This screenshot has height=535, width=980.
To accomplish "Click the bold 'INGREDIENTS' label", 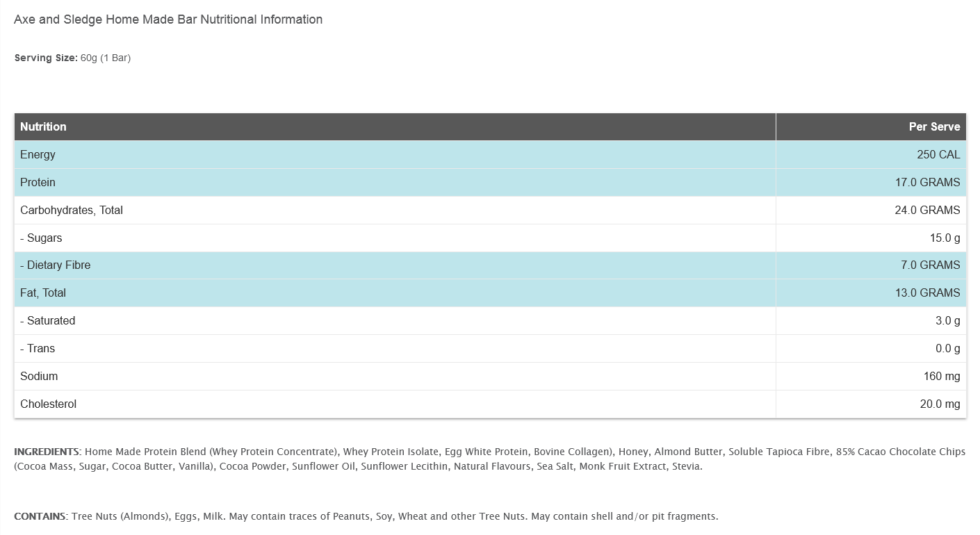I will tap(47, 452).
